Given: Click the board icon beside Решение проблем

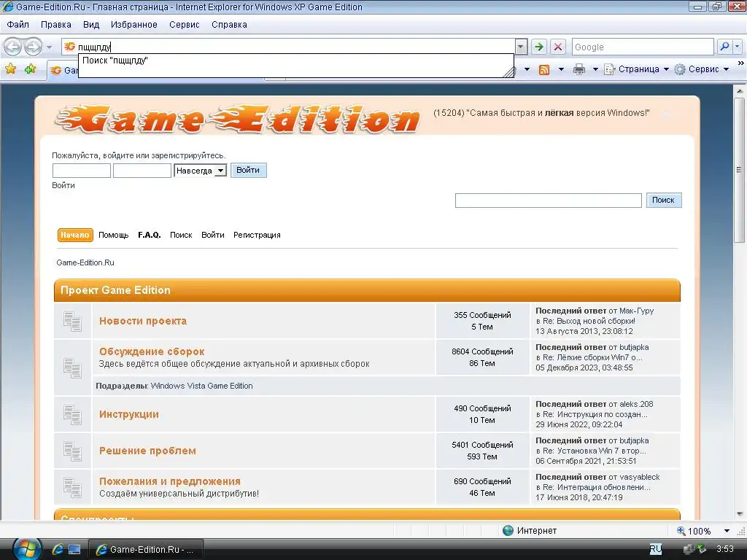Looking at the screenshot, I should tap(72, 451).
